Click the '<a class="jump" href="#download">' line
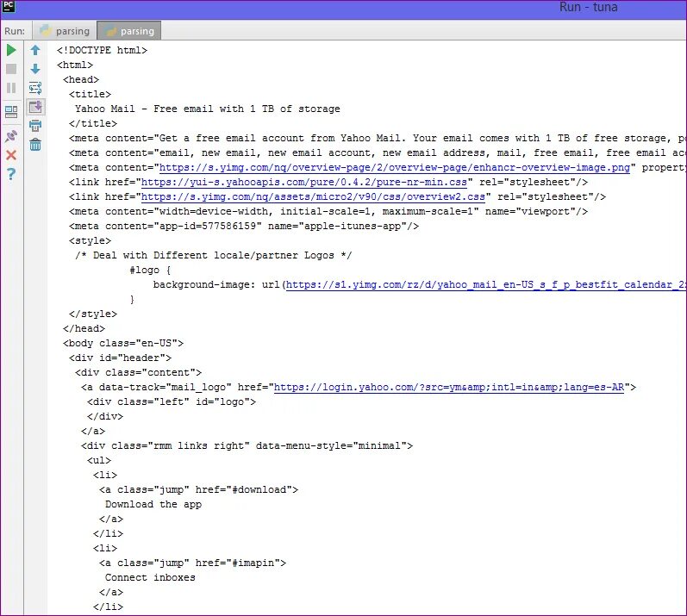The height and width of the screenshot is (616, 687). pyautogui.click(x=198, y=490)
